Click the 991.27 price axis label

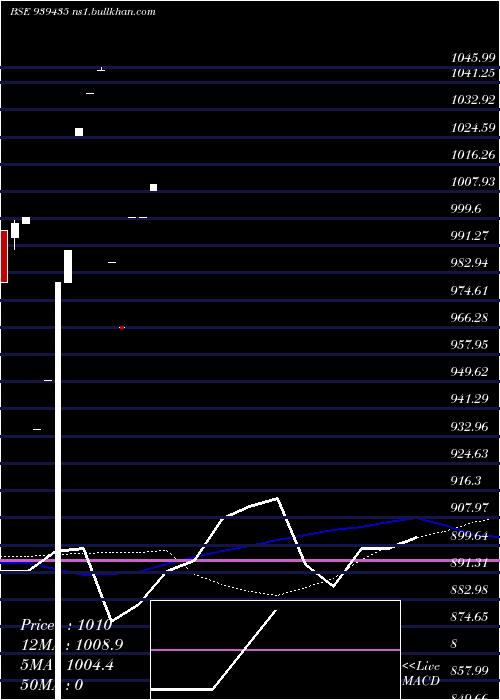tap(469, 236)
